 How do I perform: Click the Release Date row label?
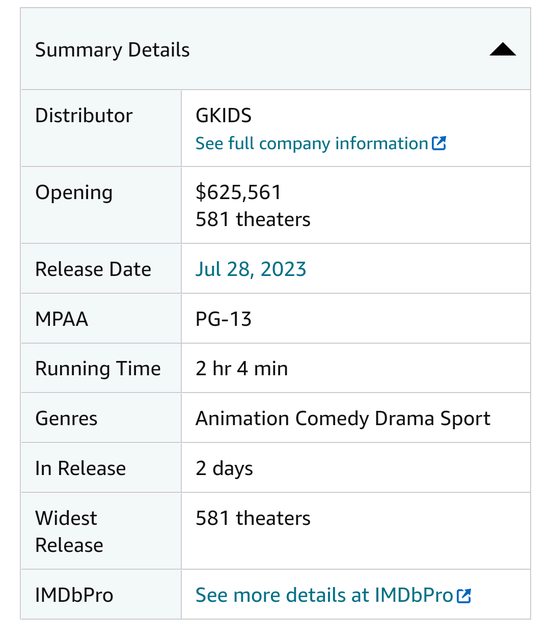pos(93,269)
